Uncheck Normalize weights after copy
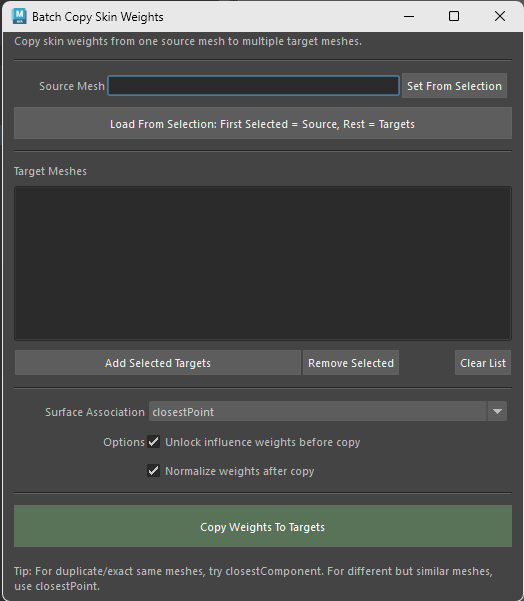 (x=153, y=470)
